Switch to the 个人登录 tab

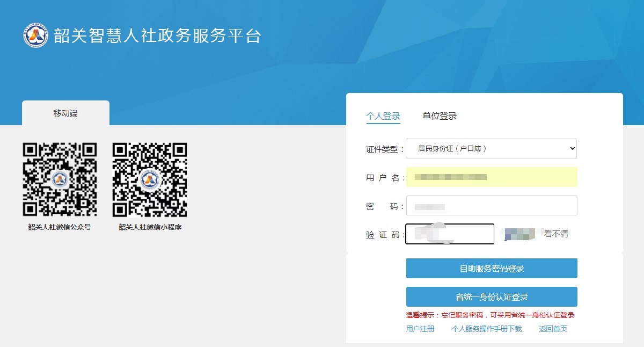click(383, 116)
